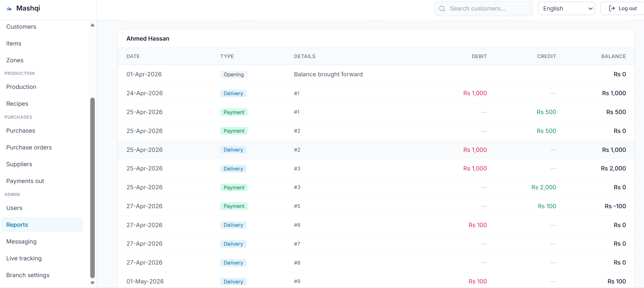This screenshot has height=288, width=644.
Task: Open Purchase orders page
Action: (29, 147)
